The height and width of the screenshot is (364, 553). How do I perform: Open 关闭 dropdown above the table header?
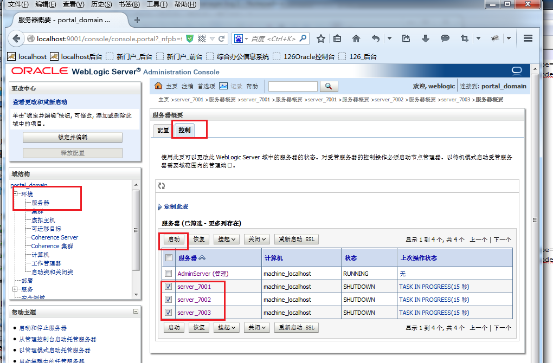click(257, 239)
